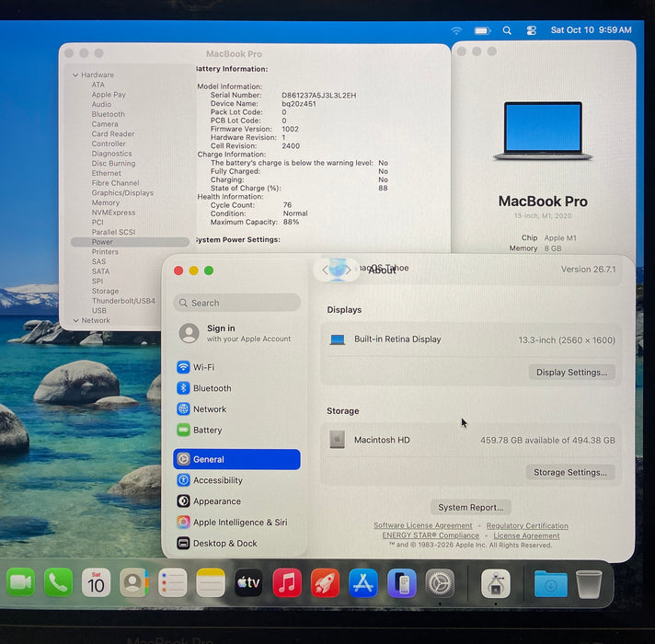Click the battery status icon in menu bar
This screenshot has width=655, height=644.
coord(482,30)
